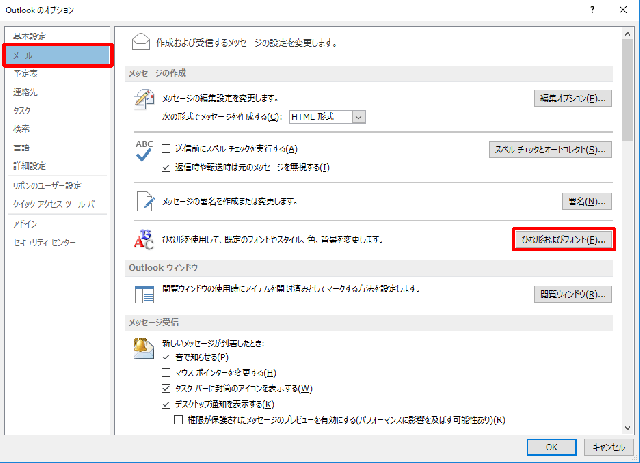Select 検索 category in the left pane

click(x=22, y=129)
